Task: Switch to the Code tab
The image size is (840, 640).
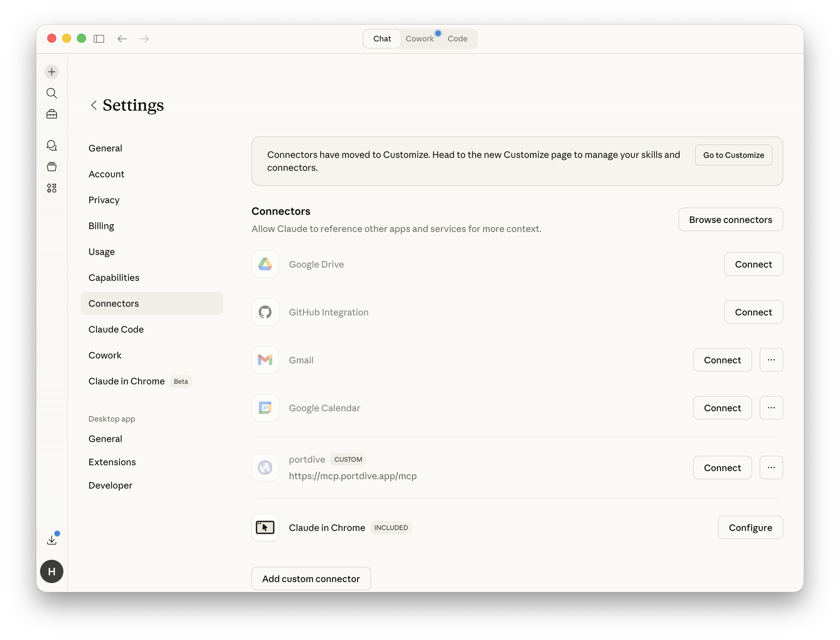Action: pyautogui.click(x=457, y=39)
